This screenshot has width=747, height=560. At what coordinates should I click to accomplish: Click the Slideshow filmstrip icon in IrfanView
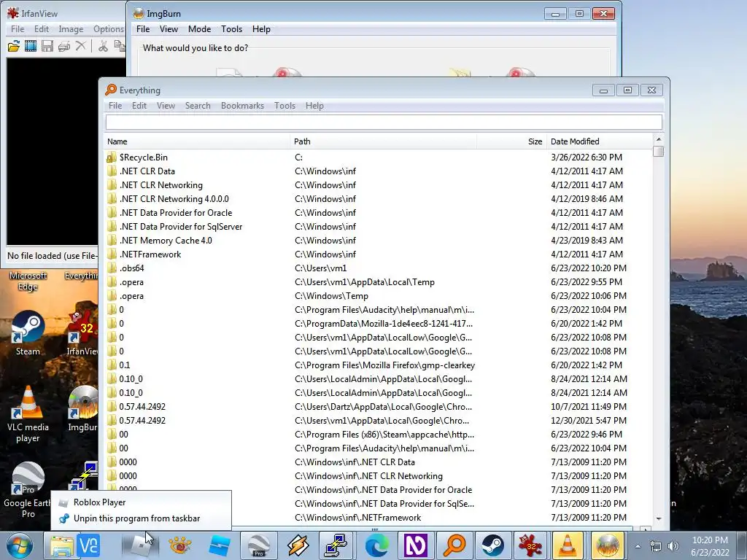pyautogui.click(x=31, y=46)
